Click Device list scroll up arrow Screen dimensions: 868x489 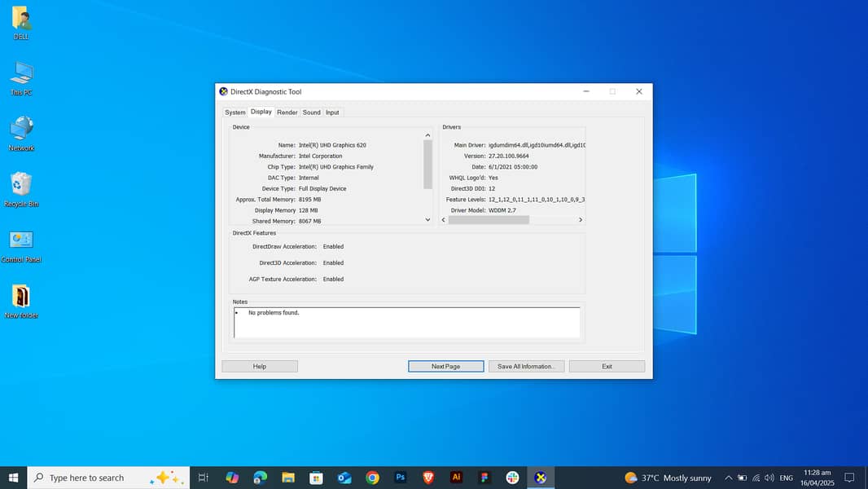coord(427,135)
